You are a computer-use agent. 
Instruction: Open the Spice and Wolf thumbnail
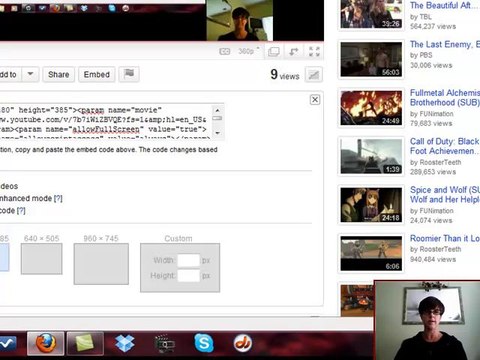tap(371, 205)
